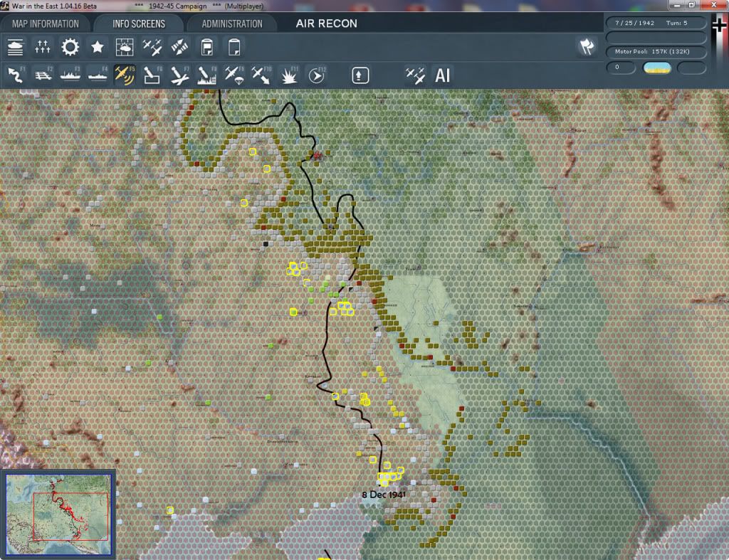Screen dimensions: 729x560
Task: Open the Order of Battle tank icon
Action: [x=16, y=48]
